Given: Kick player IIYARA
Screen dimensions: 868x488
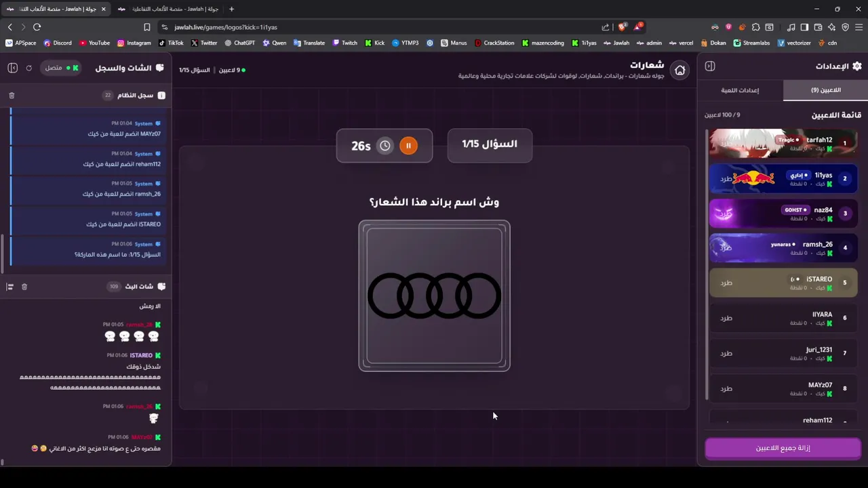Looking at the screenshot, I should pos(726,318).
